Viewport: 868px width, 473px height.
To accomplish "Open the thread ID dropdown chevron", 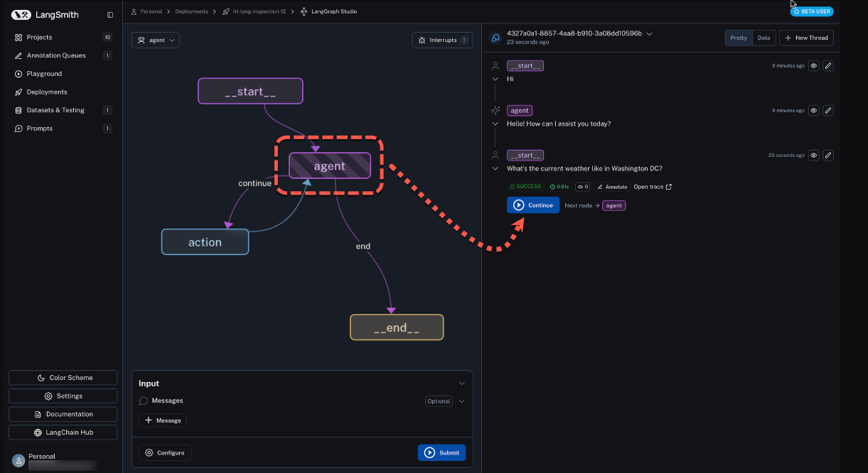I will click(649, 33).
